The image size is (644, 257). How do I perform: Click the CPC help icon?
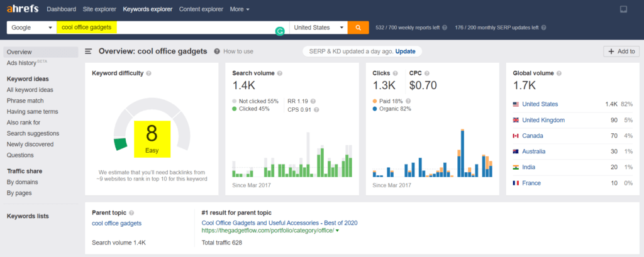[427, 74]
